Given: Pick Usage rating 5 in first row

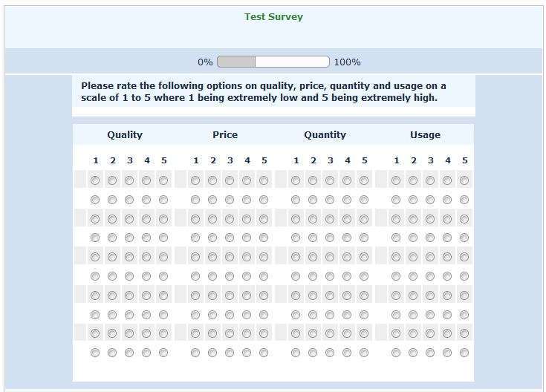Looking at the screenshot, I should coord(464,180).
